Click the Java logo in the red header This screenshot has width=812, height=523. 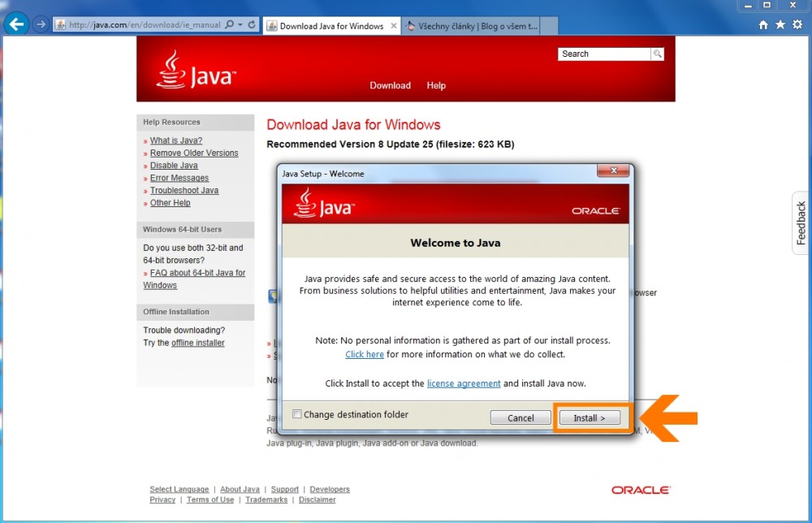(195, 71)
